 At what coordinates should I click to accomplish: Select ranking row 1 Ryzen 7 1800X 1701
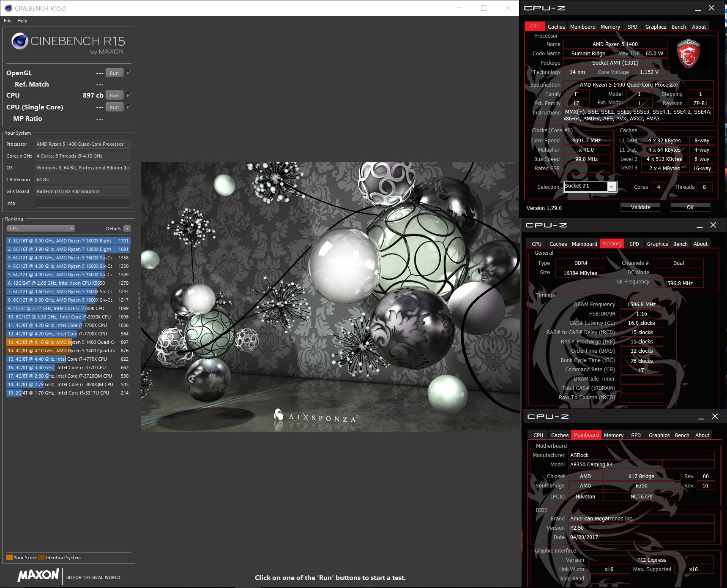click(x=68, y=241)
